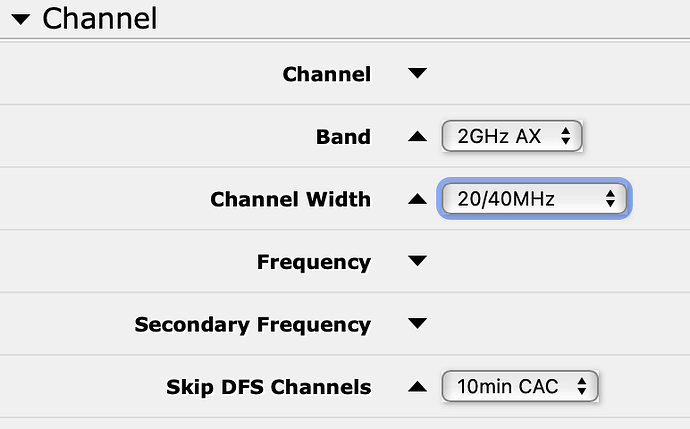Screen dimensions: 690x429
Task: Collapse the Channel section header triangle
Action: pyautogui.click(x=20, y=18)
